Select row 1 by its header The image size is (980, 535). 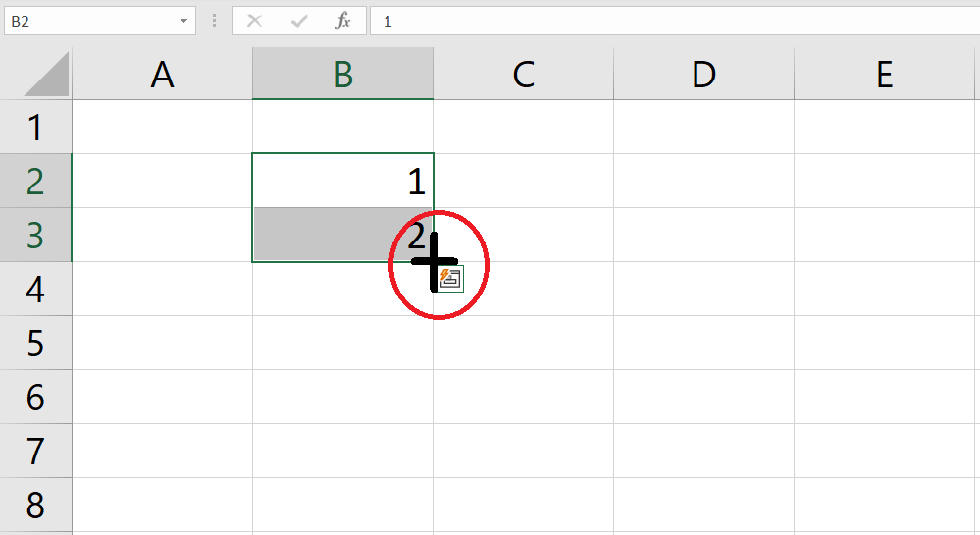(x=35, y=127)
